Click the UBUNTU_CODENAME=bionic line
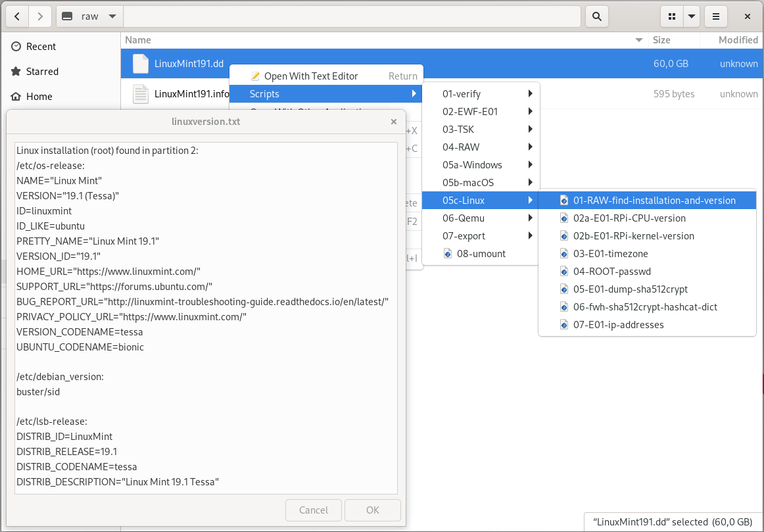 80,347
